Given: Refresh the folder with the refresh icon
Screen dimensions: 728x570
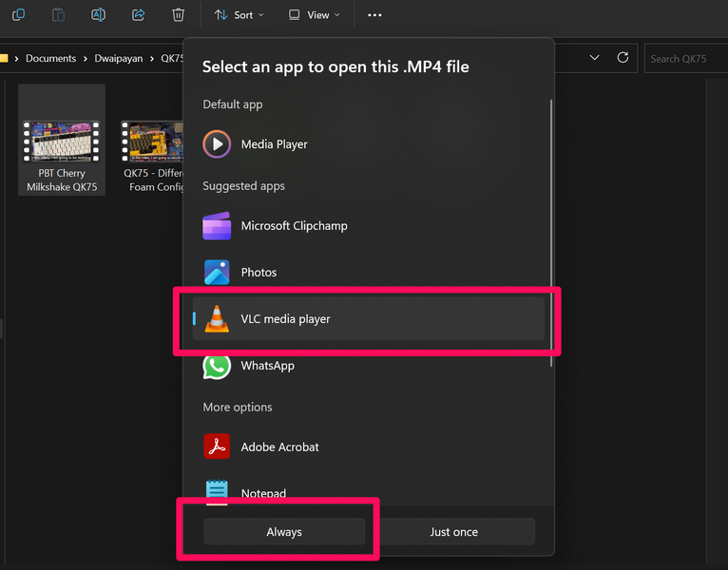Looking at the screenshot, I should click(x=623, y=58).
